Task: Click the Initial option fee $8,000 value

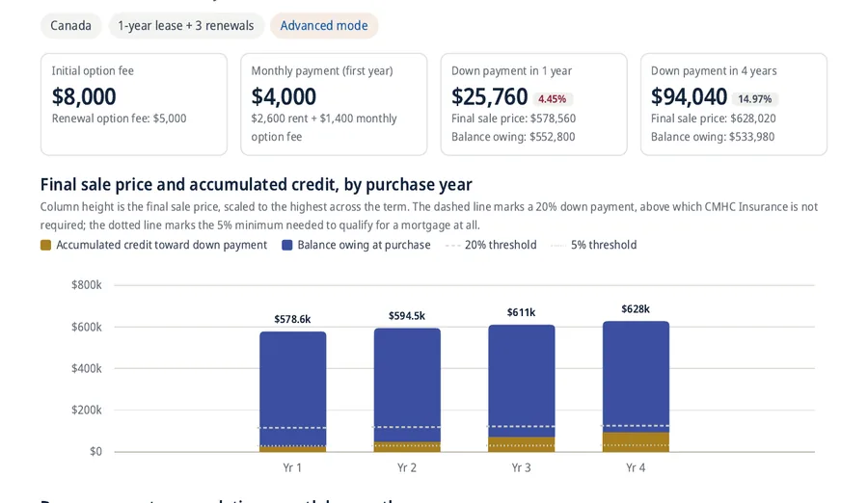Action: (84, 96)
